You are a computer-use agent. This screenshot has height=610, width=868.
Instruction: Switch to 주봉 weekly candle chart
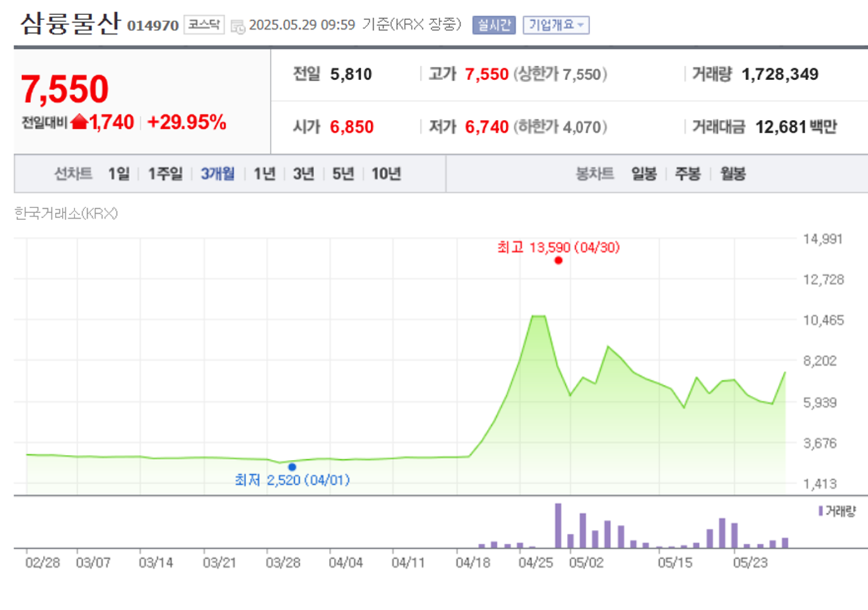tap(687, 173)
